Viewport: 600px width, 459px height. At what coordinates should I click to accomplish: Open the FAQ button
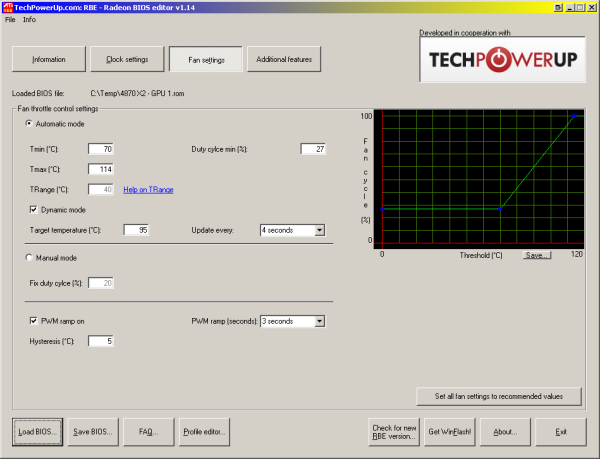click(148, 432)
